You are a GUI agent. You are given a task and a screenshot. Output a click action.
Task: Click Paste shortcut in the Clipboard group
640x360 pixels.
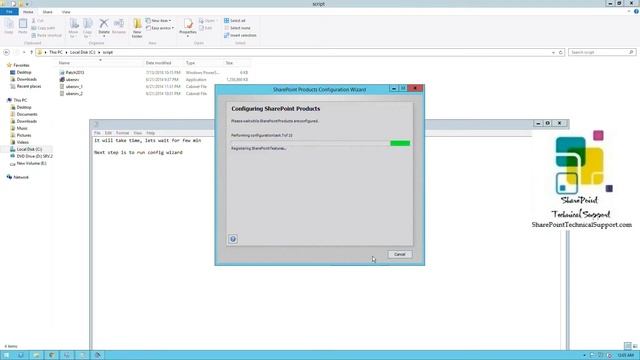(47, 36)
